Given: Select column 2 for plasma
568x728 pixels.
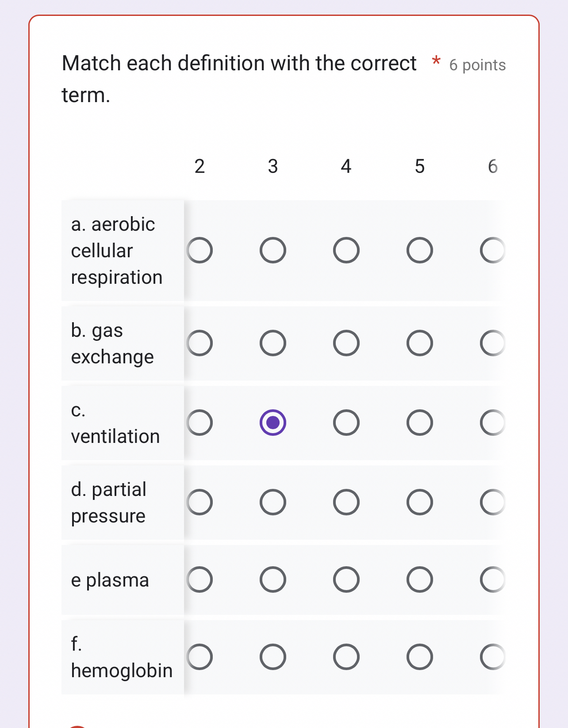Looking at the screenshot, I should click(200, 580).
